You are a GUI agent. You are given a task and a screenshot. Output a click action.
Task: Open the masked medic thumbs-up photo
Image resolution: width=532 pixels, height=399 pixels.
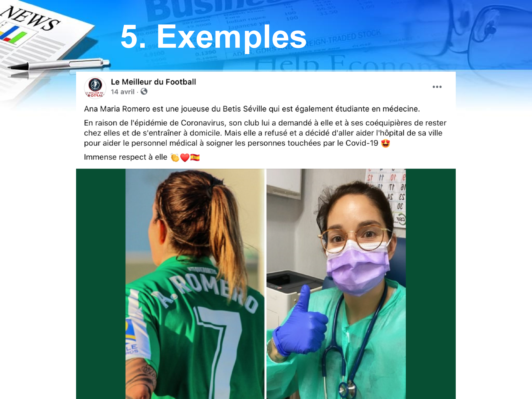336,284
